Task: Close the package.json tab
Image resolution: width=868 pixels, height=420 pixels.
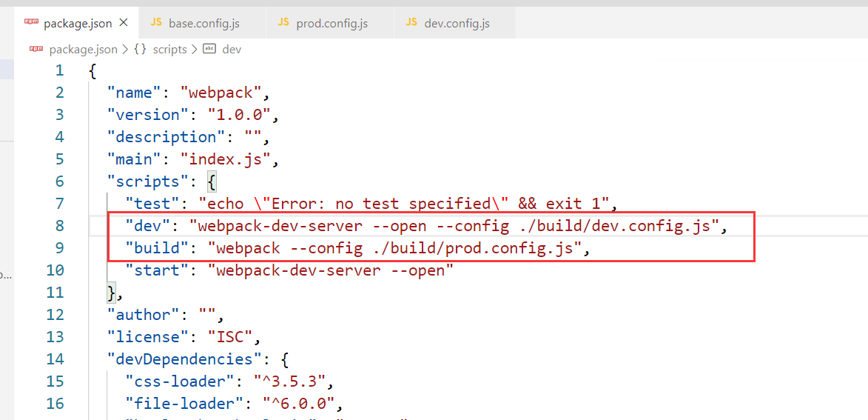Action: point(124,23)
